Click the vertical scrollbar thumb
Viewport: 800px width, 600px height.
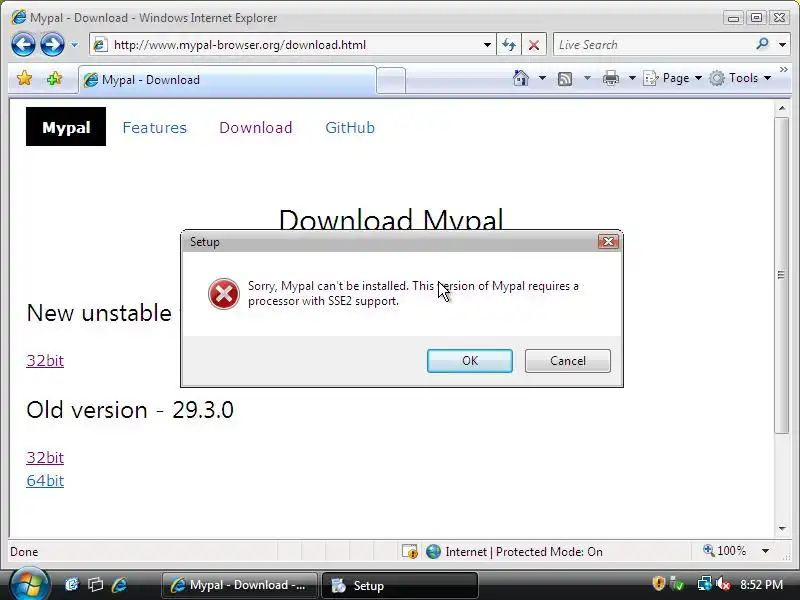[782, 276]
